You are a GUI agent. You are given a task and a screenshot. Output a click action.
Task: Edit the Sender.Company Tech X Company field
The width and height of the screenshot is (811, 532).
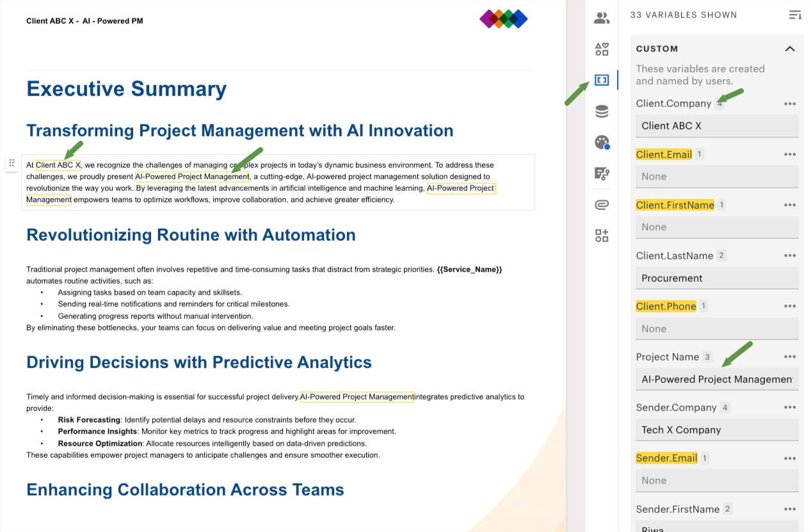coord(717,430)
